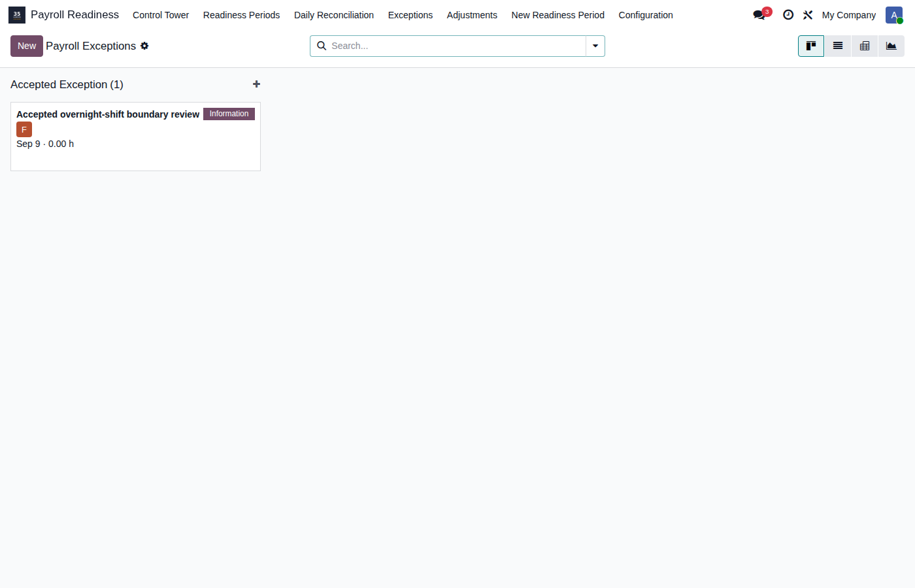Open the Adjustments menu
Image resolution: width=915 pixels, height=588 pixels.
(472, 15)
